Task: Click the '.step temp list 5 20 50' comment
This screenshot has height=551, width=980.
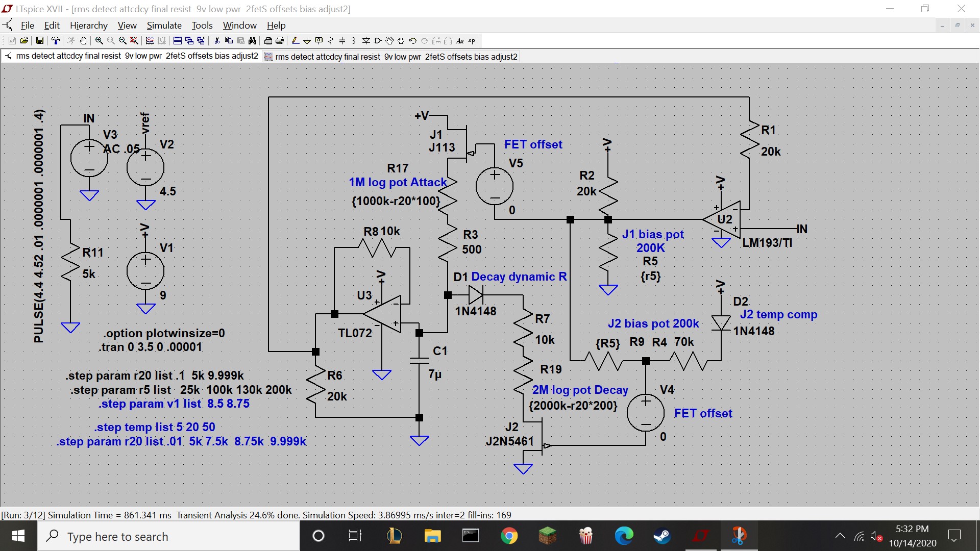Action: tap(155, 427)
